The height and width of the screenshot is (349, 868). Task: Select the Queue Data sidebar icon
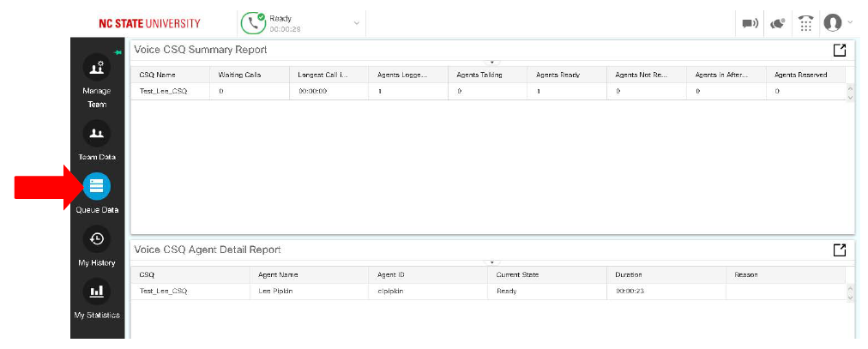point(96,186)
